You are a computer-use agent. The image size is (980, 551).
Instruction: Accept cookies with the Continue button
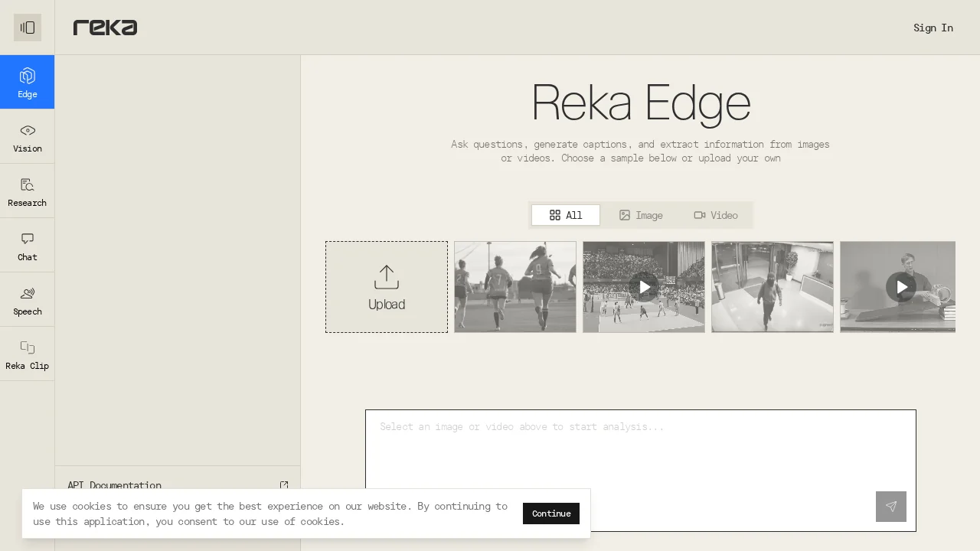point(550,514)
